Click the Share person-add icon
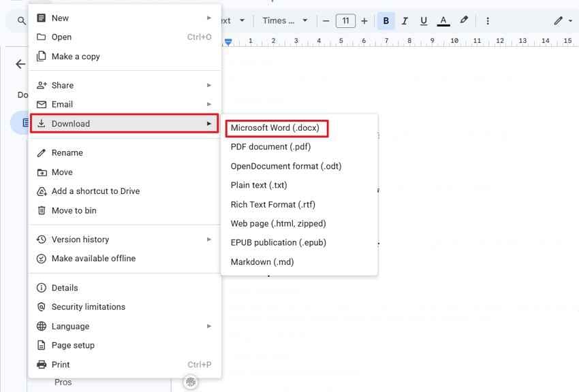Viewport: 579px width, 392px height. tap(42, 85)
